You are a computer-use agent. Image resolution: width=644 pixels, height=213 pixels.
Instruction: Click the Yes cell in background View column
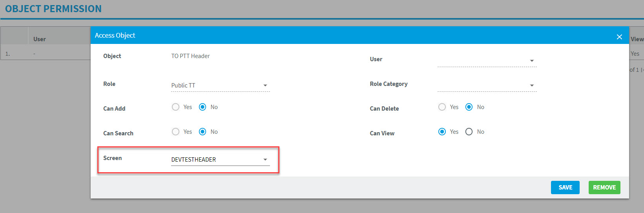[635, 54]
